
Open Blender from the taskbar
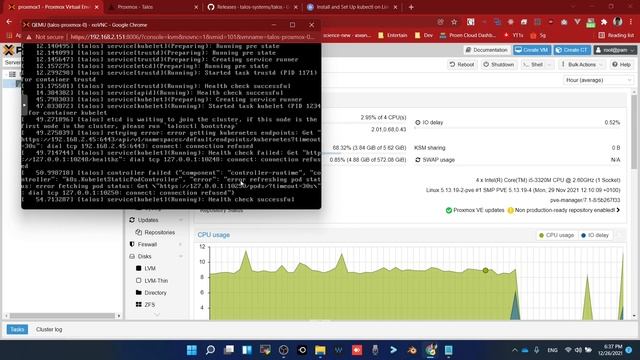tap(411, 350)
